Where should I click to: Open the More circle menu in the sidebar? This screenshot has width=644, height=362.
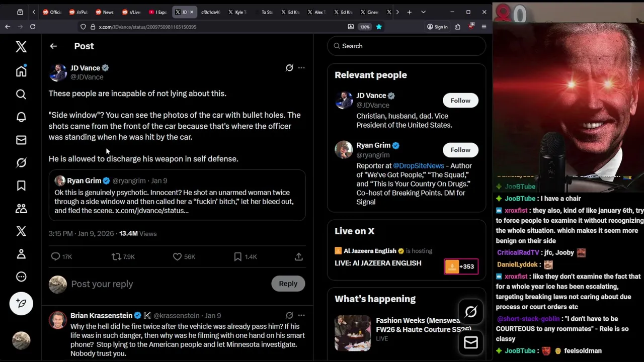pyautogui.click(x=21, y=277)
